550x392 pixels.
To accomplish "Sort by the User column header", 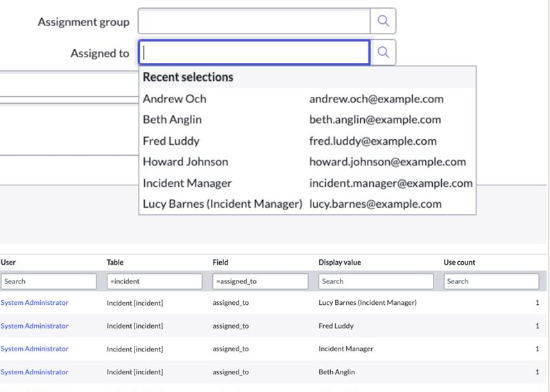I will click(x=8, y=262).
